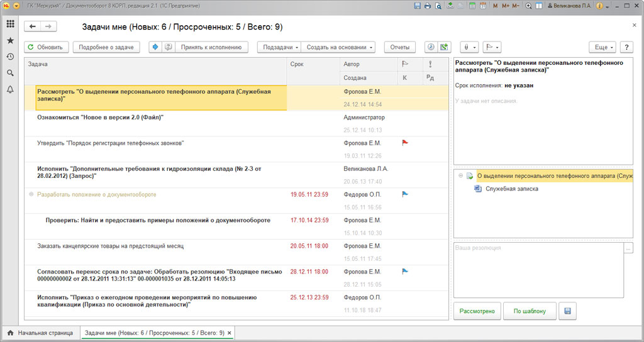Open Favorites via the star icon
644x342 pixels.
tap(10, 40)
